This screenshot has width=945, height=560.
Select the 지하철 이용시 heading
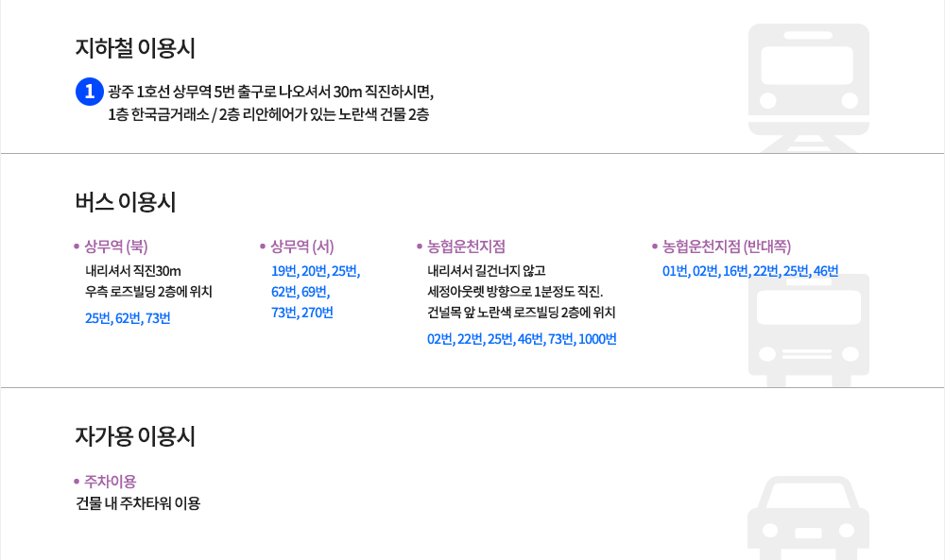pyautogui.click(x=135, y=48)
